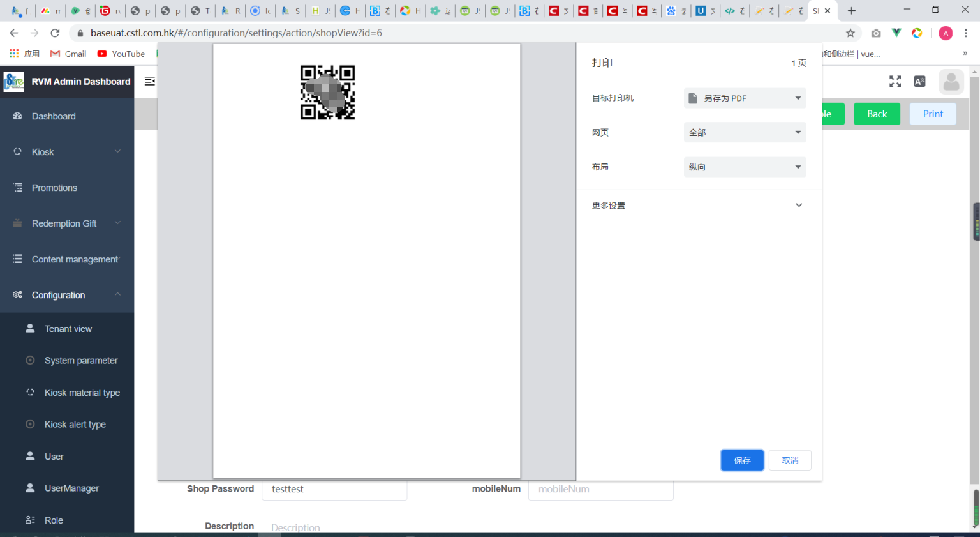The width and height of the screenshot is (980, 537).
Task: Collapse the Configuration submenu chevron
Action: click(117, 294)
